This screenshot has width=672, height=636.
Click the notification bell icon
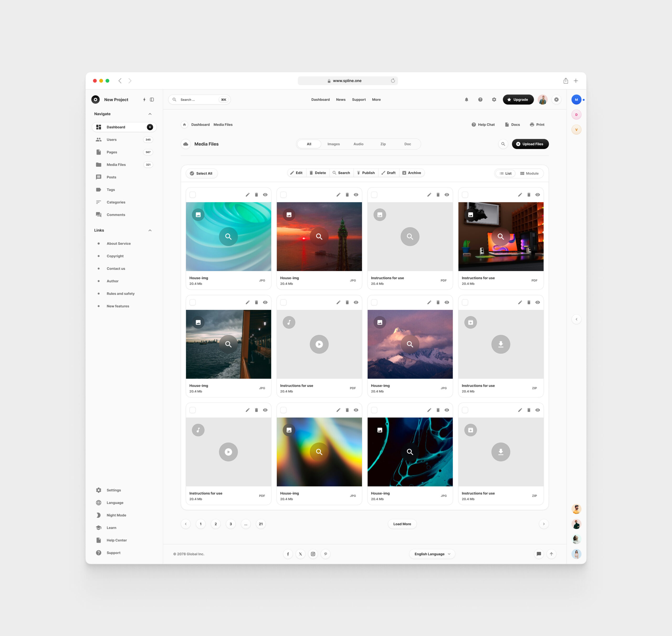coord(466,100)
